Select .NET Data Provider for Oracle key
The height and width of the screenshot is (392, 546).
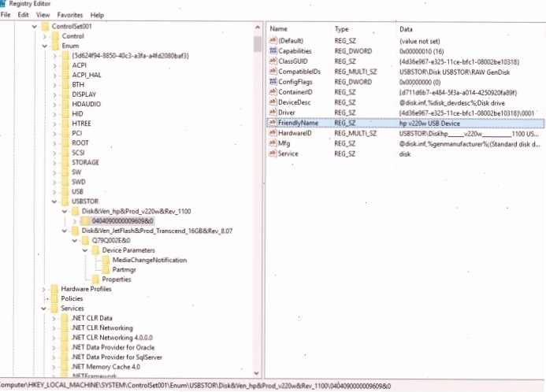tap(113, 347)
